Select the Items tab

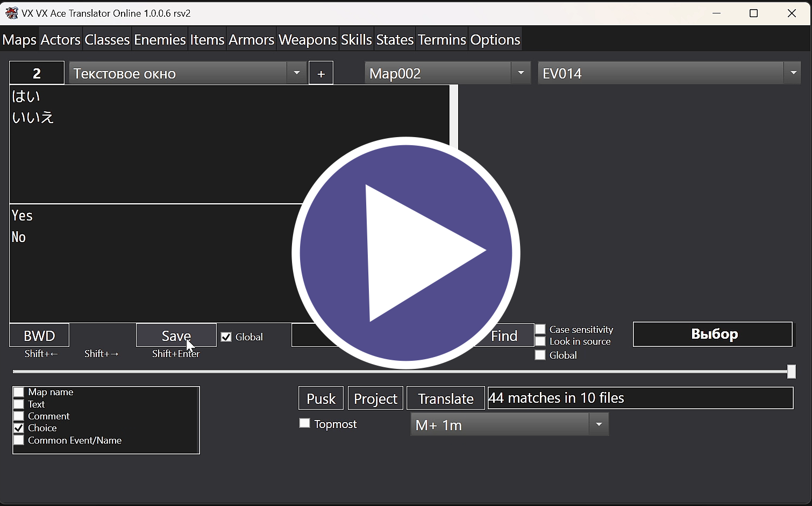[x=207, y=40]
